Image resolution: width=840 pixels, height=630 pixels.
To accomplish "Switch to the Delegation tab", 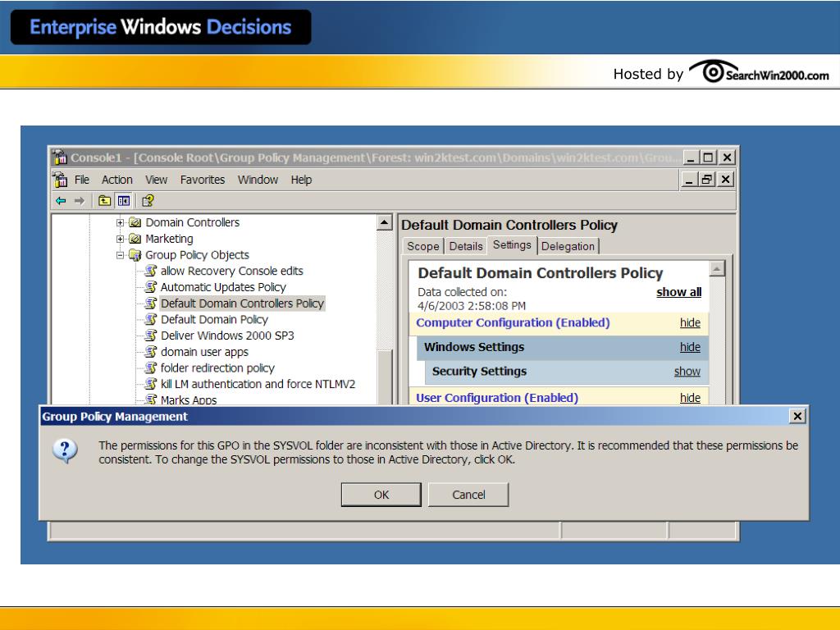I will pos(568,246).
